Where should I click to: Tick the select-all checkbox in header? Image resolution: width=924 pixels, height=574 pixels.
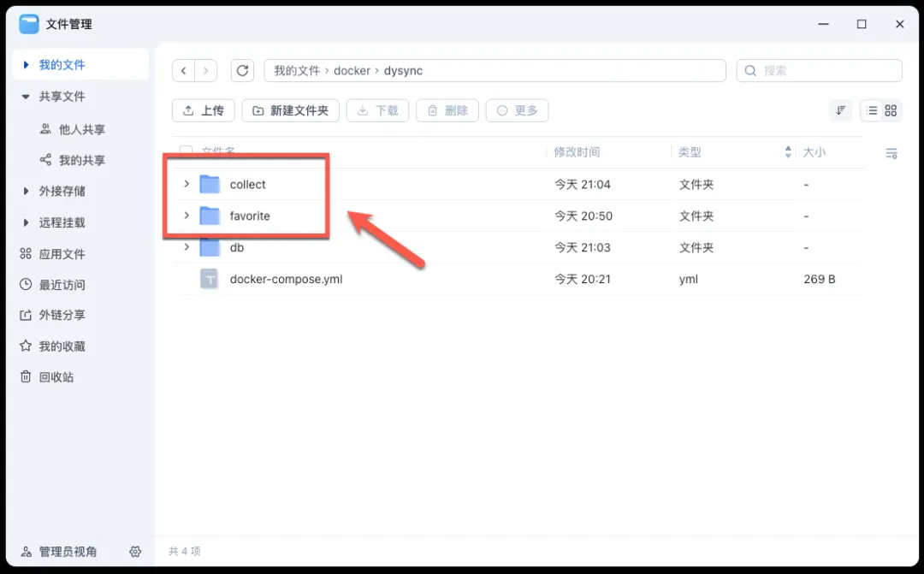coord(186,152)
